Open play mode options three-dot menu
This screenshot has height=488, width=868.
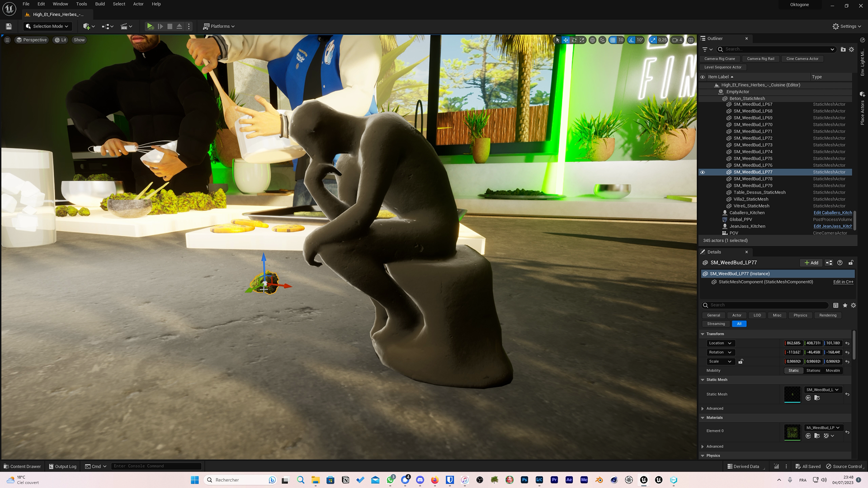tap(189, 26)
